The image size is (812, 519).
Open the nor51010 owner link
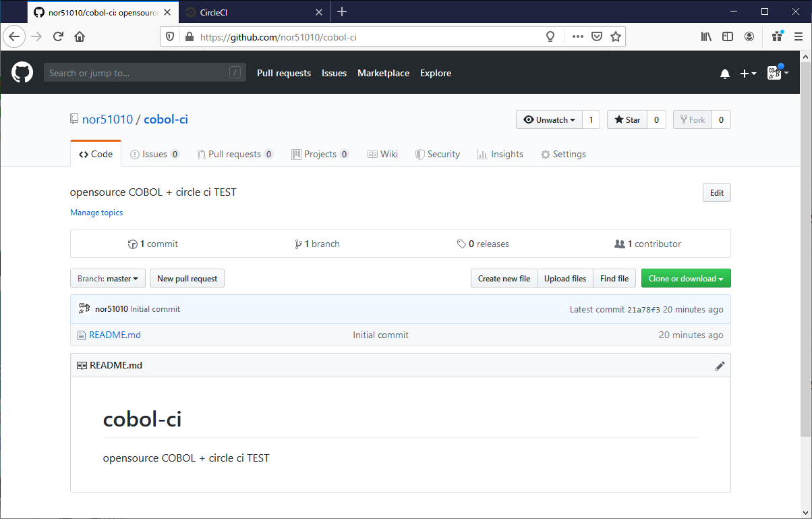pyautogui.click(x=107, y=119)
